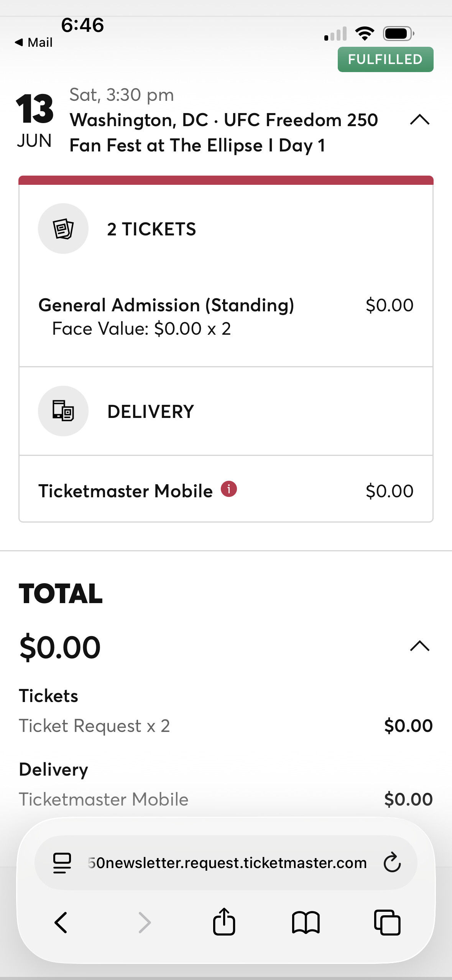Tap the mobile delivery icon
Screen dimensions: 452x980
63,411
